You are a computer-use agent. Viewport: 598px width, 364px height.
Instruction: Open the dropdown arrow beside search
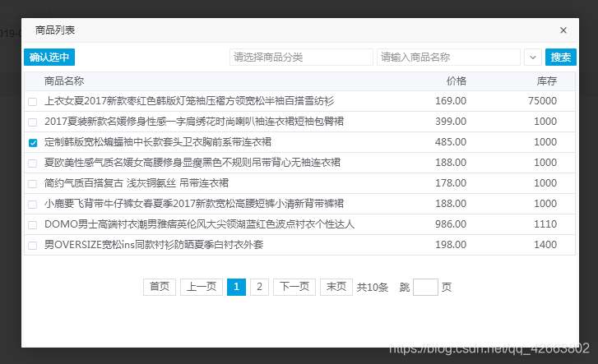coord(533,58)
